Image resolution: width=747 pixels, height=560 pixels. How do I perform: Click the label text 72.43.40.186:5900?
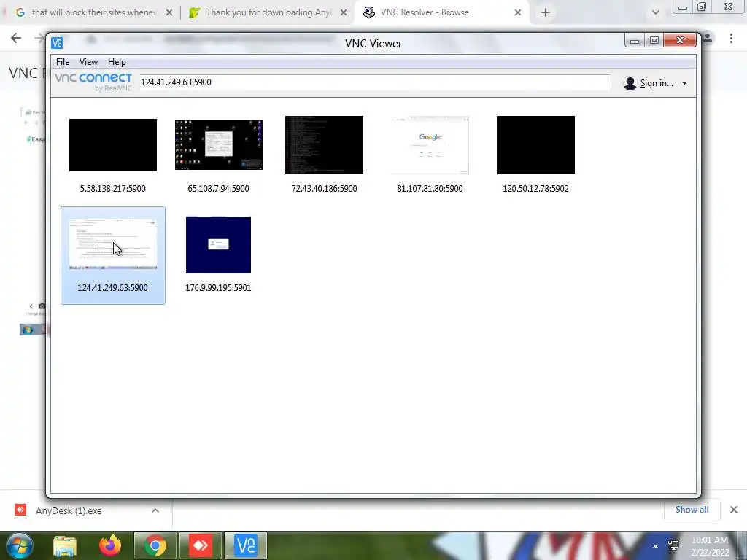pyautogui.click(x=325, y=189)
